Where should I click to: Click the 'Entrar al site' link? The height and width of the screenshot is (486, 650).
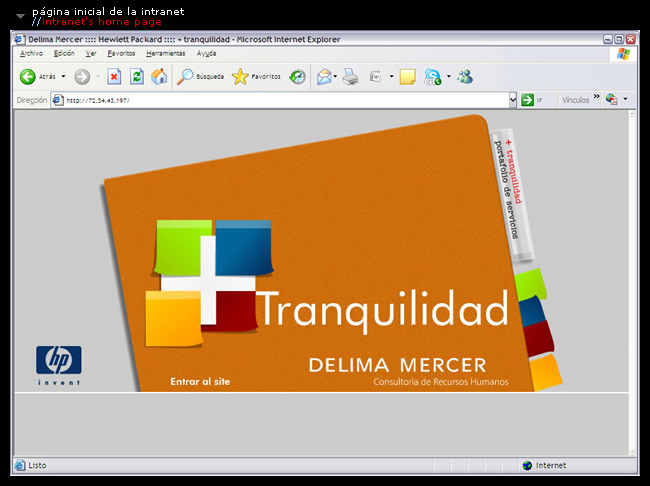tap(200, 381)
